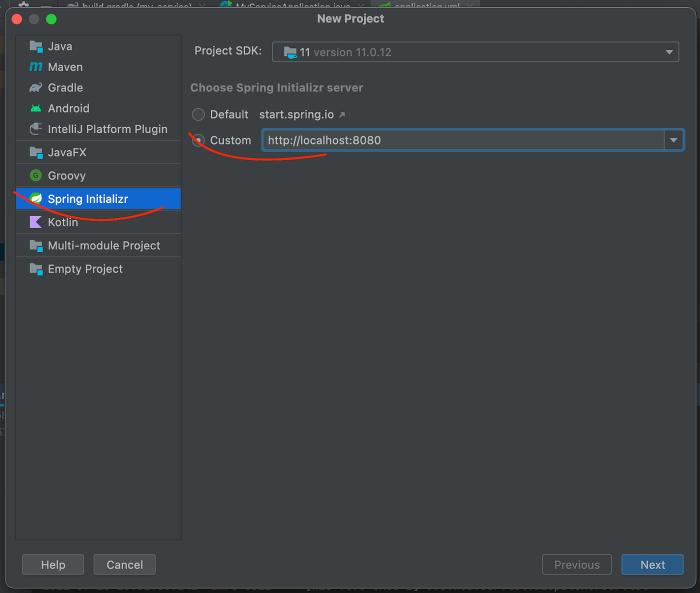The image size is (700, 593).
Task: Open the start.spring.io link
Action: pyautogui.click(x=296, y=114)
